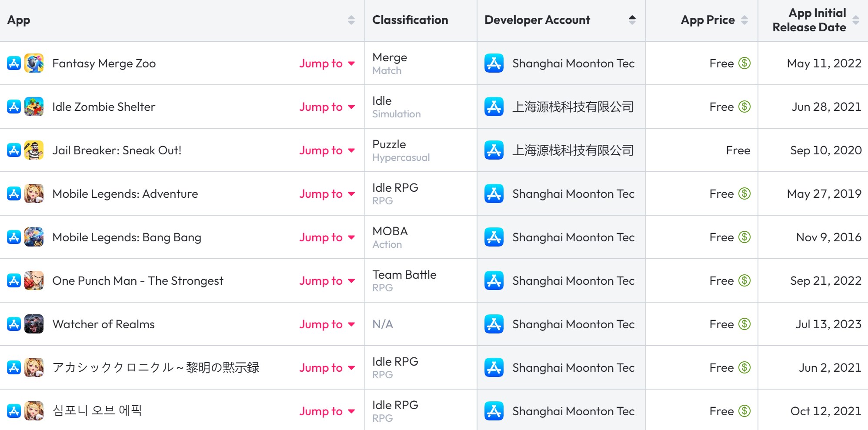
Task: Click App Store icon beside Mobile Legends: Adventure
Action: [x=14, y=193]
